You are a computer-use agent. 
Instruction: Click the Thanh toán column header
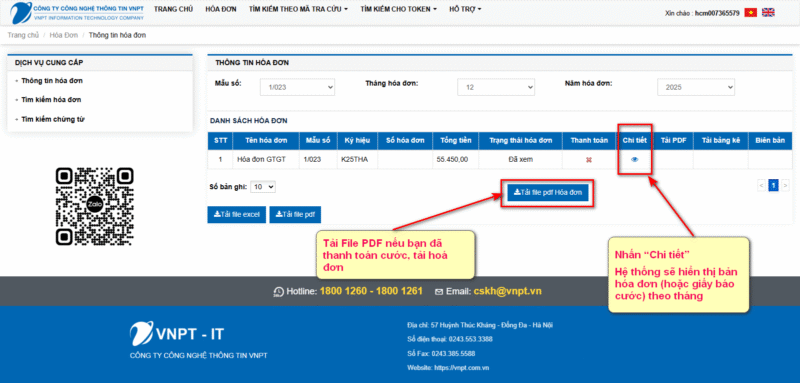pyautogui.click(x=589, y=141)
